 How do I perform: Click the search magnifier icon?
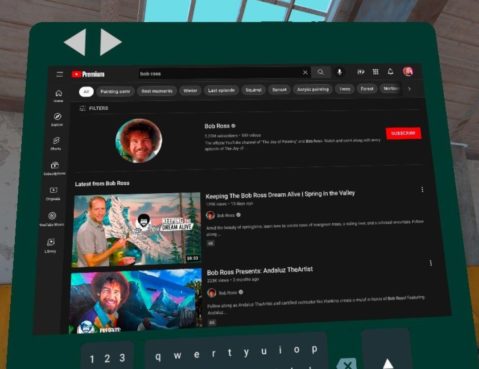pyautogui.click(x=321, y=72)
